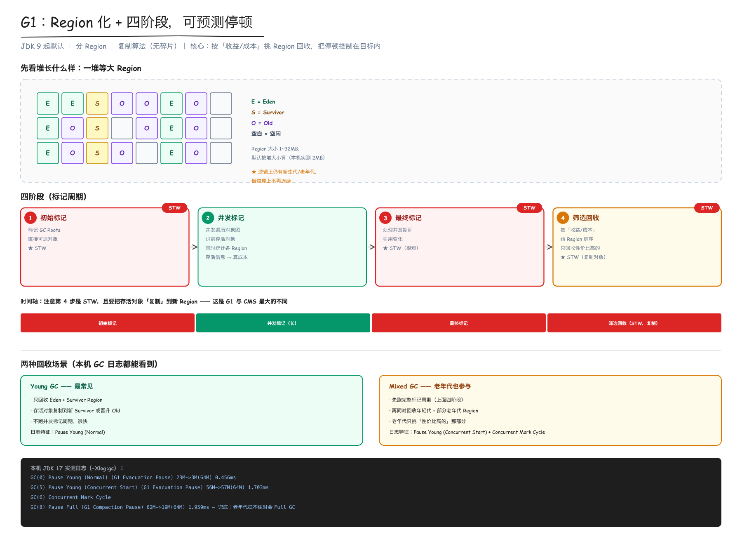
Task: Click the orange number 4 badge beside 筛选回收
Action: 563,218
